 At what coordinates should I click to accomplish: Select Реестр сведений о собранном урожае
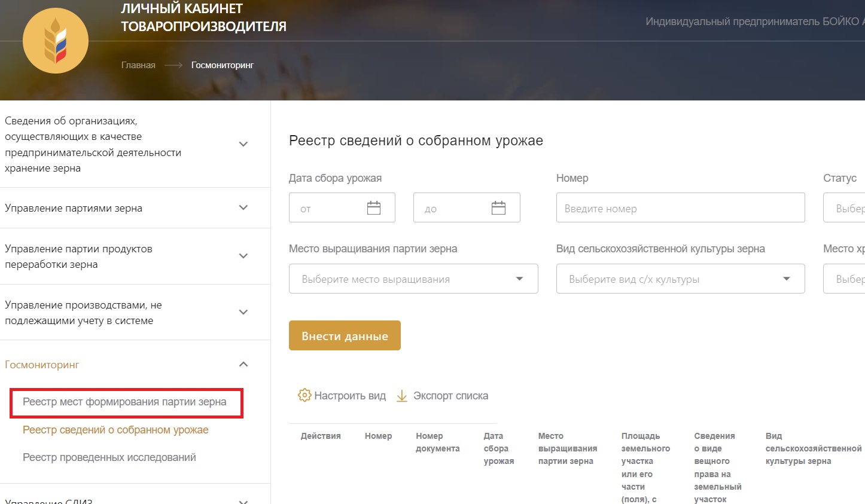pos(115,430)
